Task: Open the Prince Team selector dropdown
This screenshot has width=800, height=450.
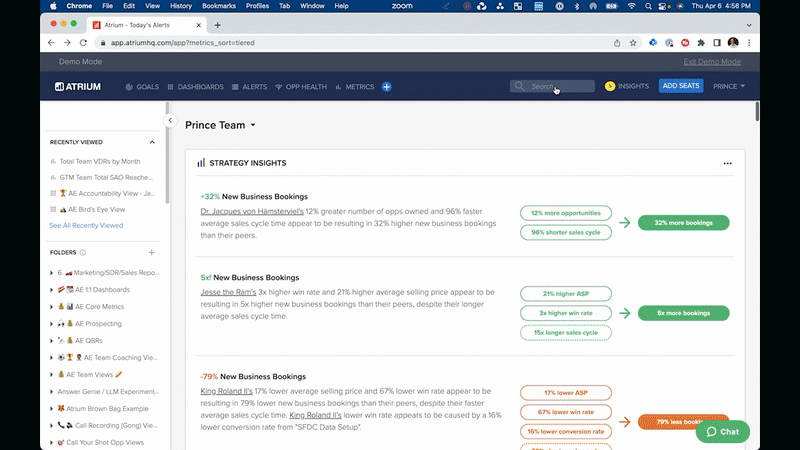Action: (220, 125)
